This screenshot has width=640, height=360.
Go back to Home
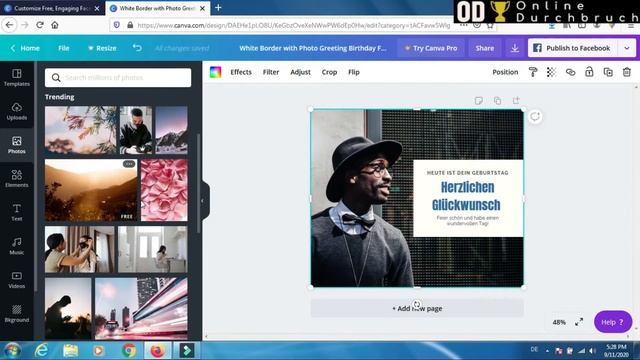pyautogui.click(x=25, y=48)
